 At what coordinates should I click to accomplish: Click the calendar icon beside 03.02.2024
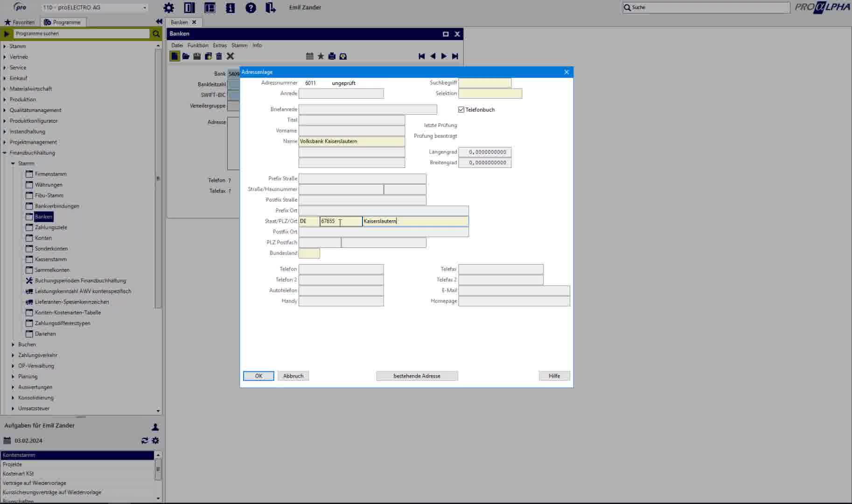coord(7,441)
